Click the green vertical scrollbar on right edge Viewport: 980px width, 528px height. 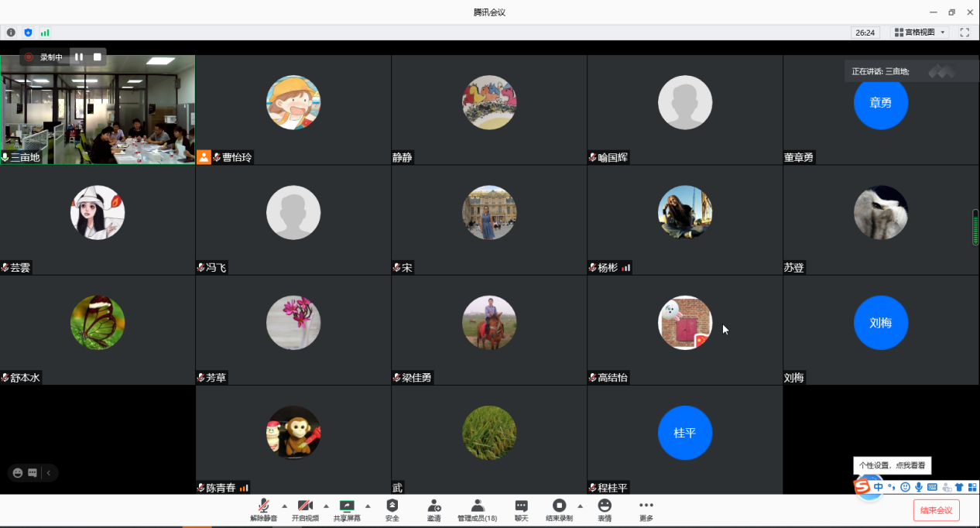click(975, 228)
